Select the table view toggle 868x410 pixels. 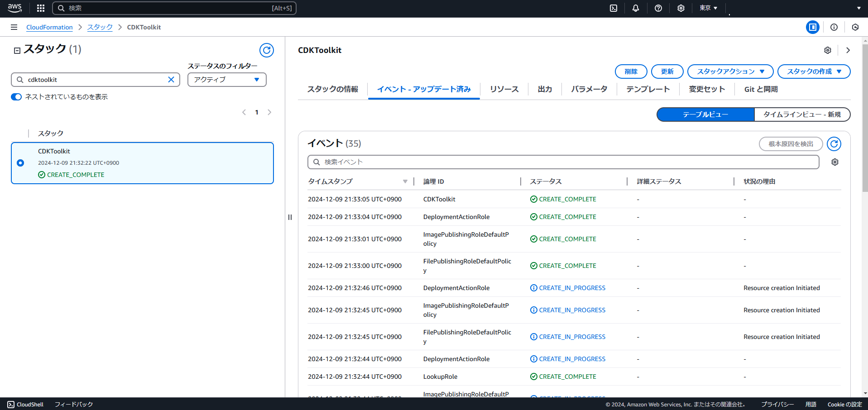705,114
